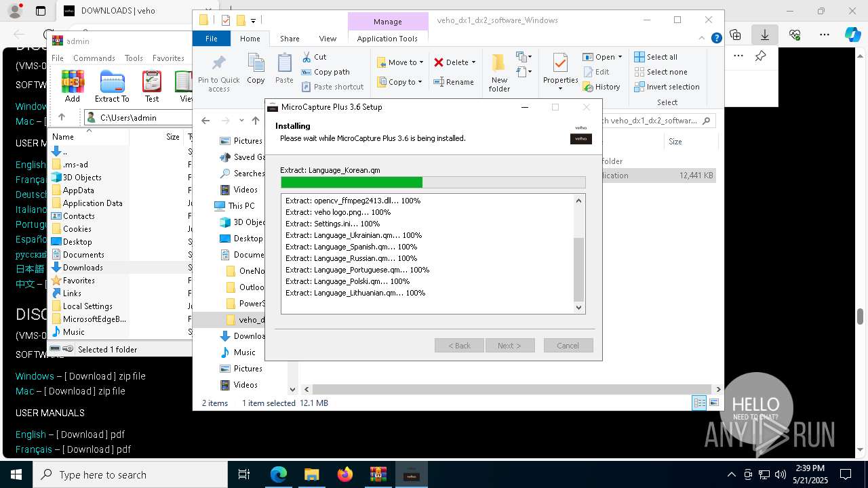868x488 pixels.
Task: Click the Extract To icon in WinRAR
Action: pyautogui.click(x=112, y=86)
